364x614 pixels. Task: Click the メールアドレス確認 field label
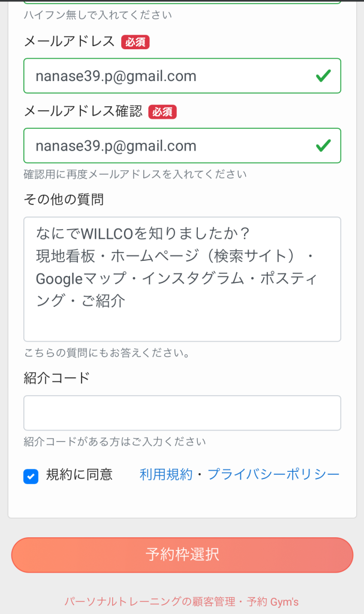tap(83, 111)
